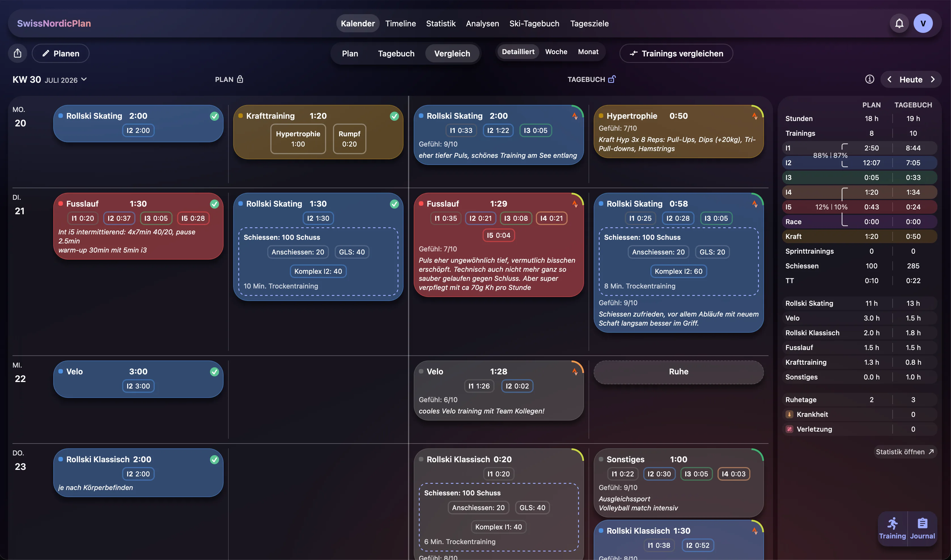Toggle done checkmark on Rollski Klassisch 2:00
951x560 pixels.
(214, 460)
